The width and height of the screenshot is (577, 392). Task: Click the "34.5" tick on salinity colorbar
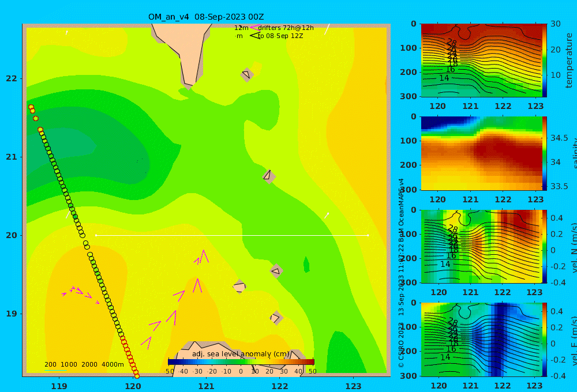tap(559, 138)
